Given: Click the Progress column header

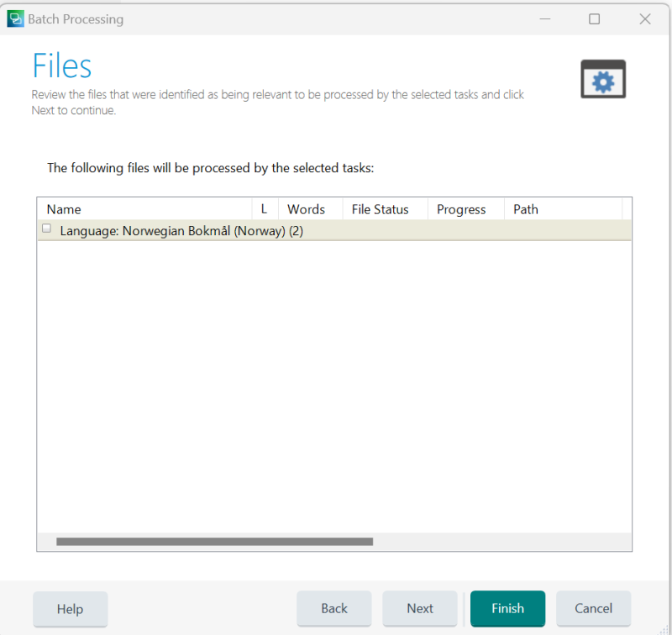Looking at the screenshot, I should point(460,208).
